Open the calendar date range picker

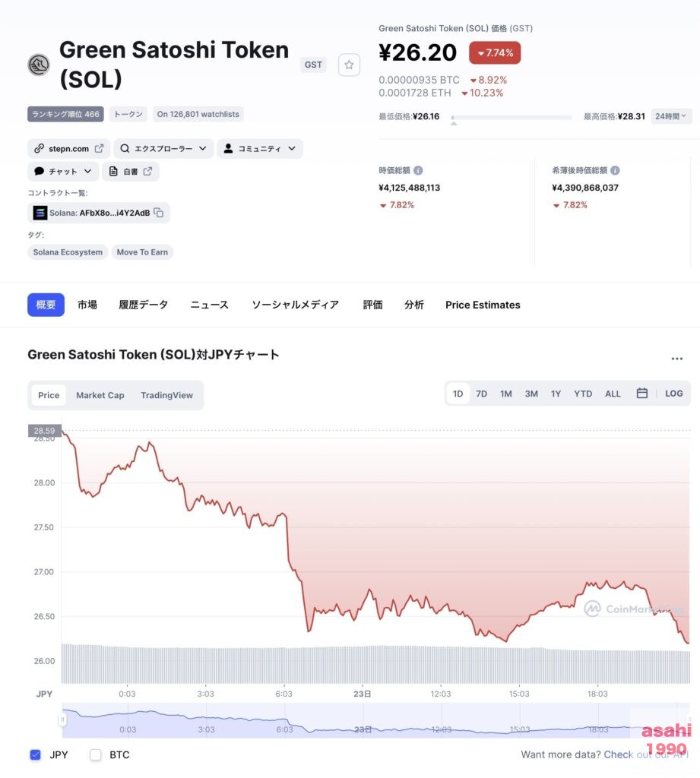[x=641, y=394]
